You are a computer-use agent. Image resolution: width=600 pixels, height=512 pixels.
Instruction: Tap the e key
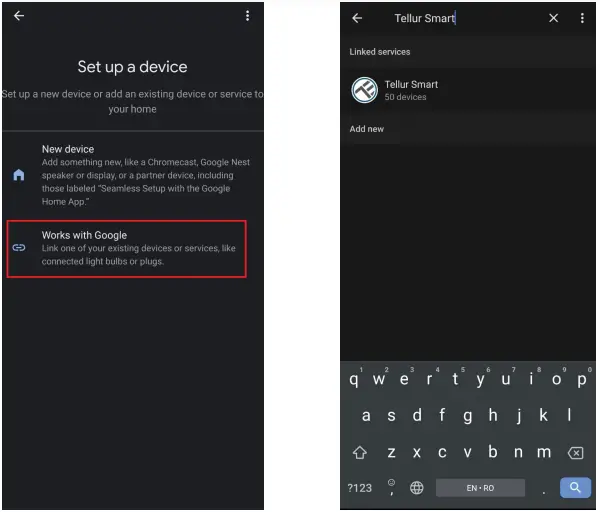pos(404,379)
